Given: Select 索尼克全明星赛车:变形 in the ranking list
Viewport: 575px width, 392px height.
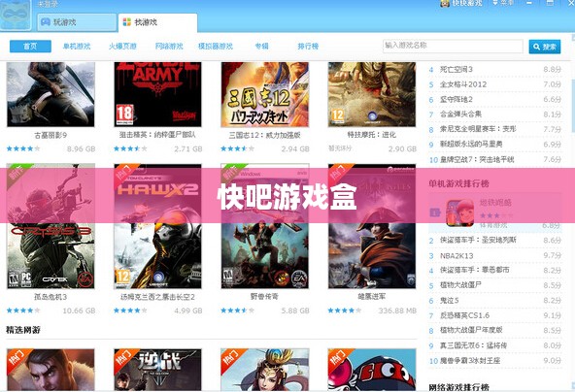Looking at the screenshot, I should tap(478, 129).
